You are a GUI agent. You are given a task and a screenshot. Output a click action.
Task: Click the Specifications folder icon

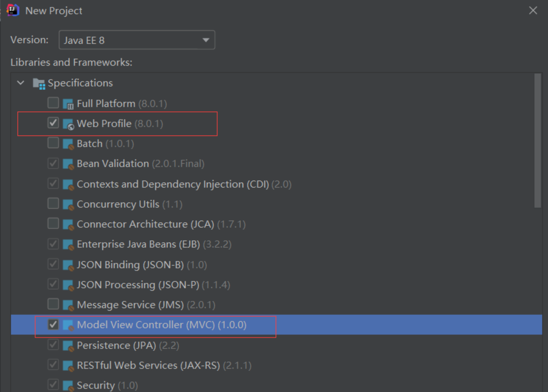coord(39,83)
